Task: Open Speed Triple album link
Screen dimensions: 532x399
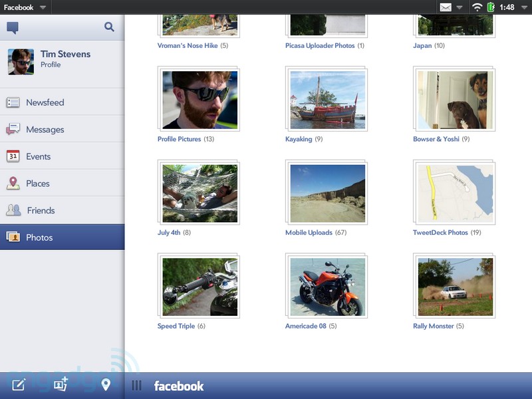Action: [176, 326]
